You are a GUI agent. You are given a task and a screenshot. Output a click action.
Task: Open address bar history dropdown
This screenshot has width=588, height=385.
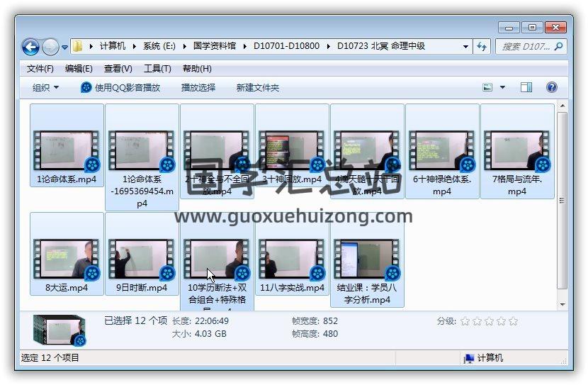(465, 47)
